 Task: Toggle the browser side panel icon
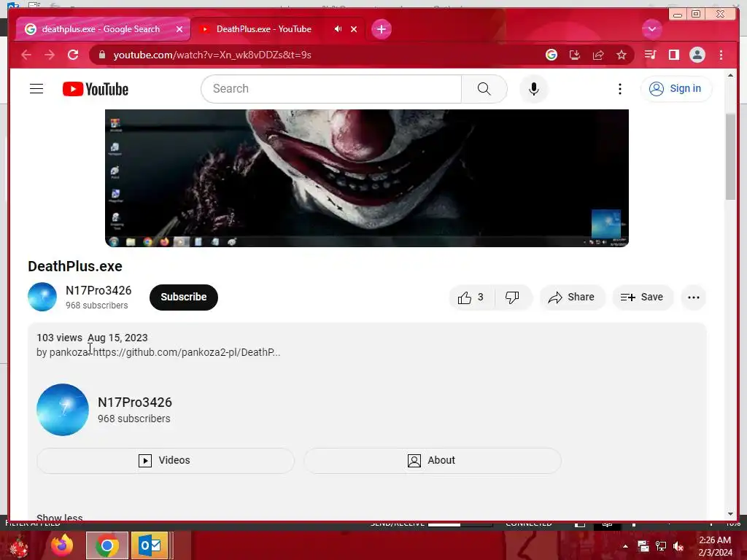coord(673,55)
